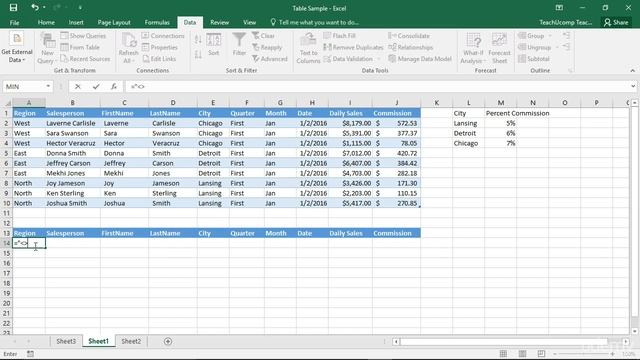The width and height of the screenshot is (640, 360).
Task: Open What-If Analysis menu
Action: 473,48
